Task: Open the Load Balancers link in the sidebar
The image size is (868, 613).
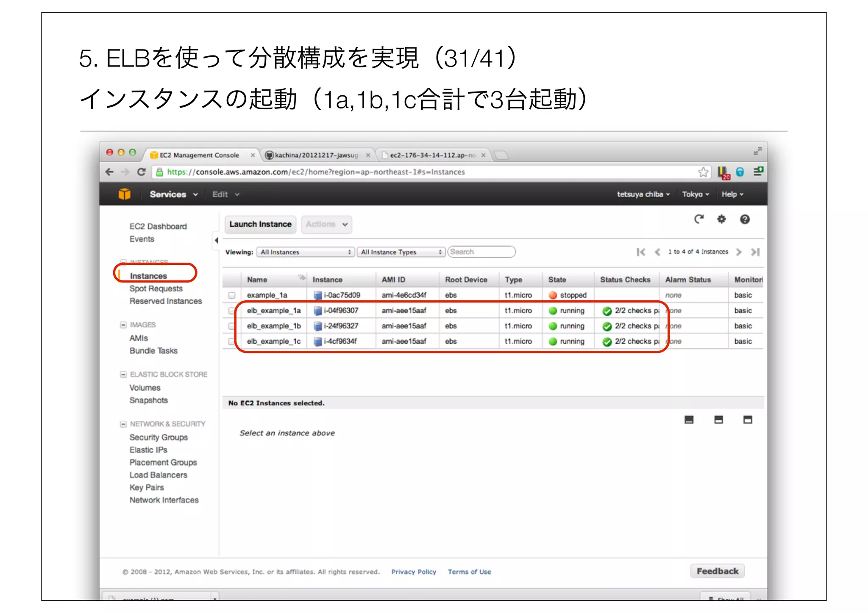Action: pyautogui.click(x=158, y=475)
